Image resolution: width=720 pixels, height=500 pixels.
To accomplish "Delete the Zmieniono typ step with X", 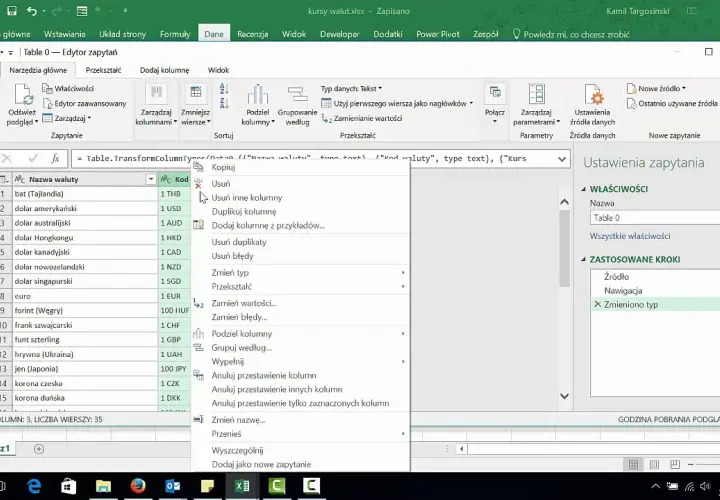I will click(597, 304).
